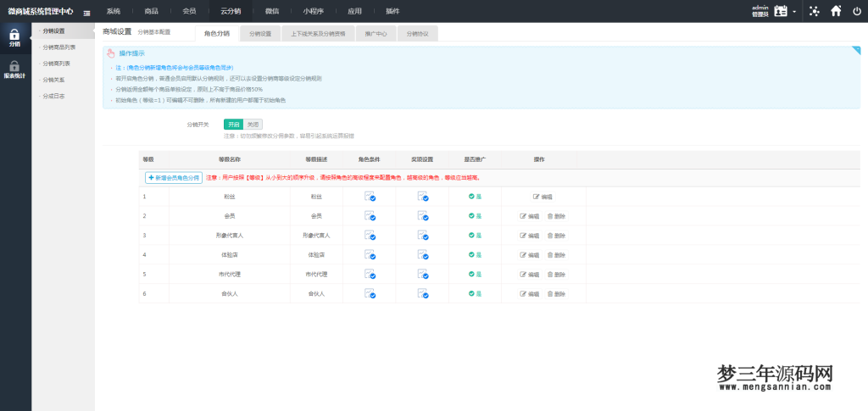Edit the 形象代言人 role

(529, 235)
